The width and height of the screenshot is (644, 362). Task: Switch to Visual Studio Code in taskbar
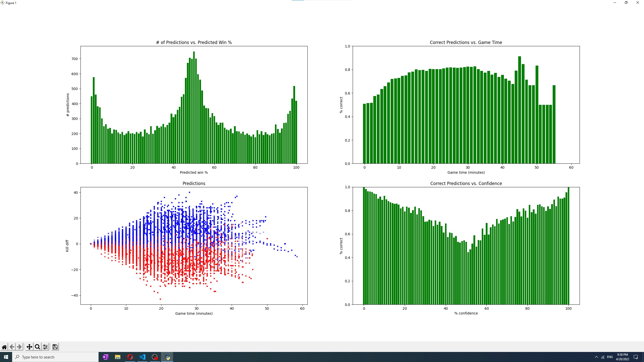[142, 357]
